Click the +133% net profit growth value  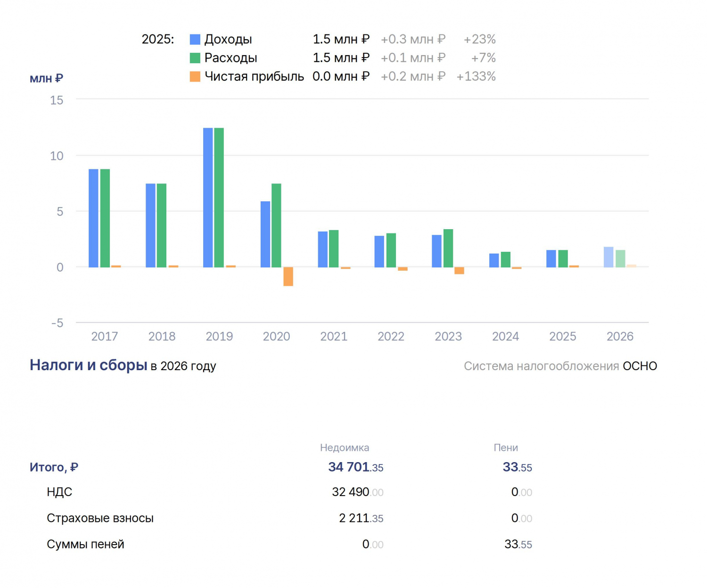click(x=476, y=76)
